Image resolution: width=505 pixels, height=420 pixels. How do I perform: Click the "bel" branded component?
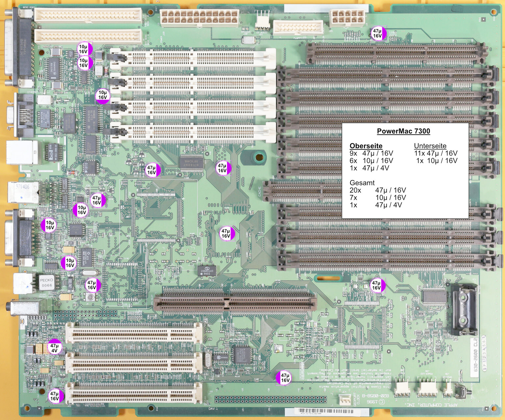tap(53, 153)
